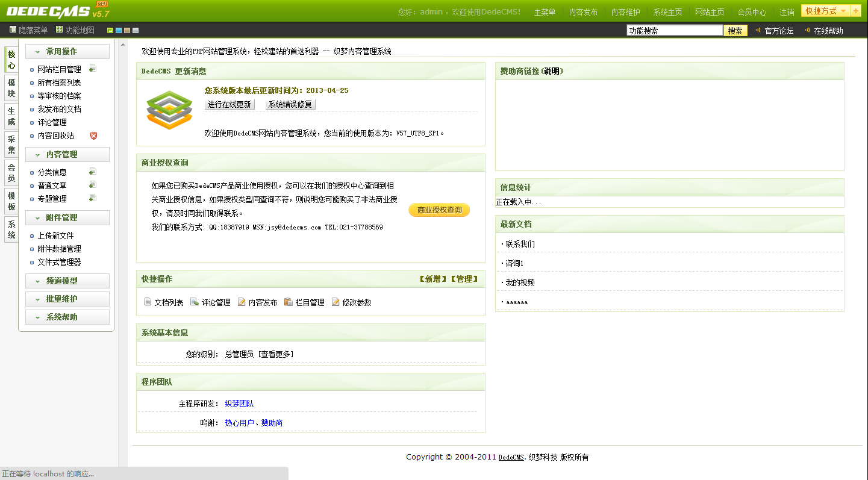Image resolution: width=868 pixels, height=480 pixels.
Task: Click the 【新增】 link in 快捷操作
Action: click(434, 279)
